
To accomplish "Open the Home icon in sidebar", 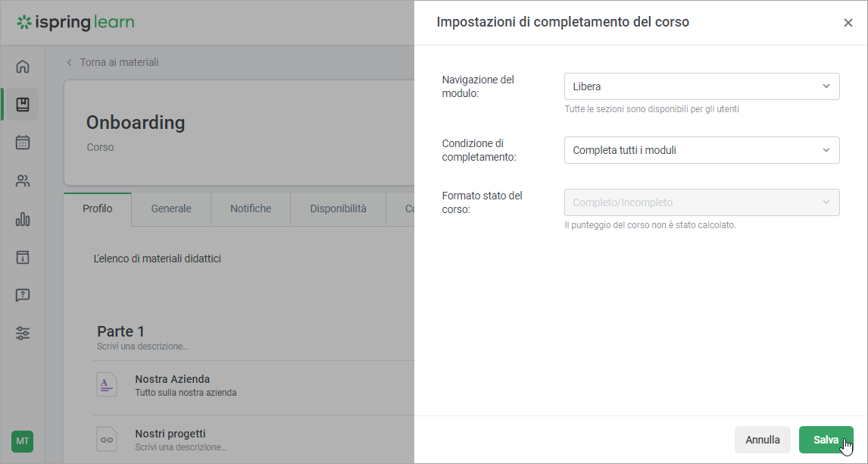I will [23, 66].
